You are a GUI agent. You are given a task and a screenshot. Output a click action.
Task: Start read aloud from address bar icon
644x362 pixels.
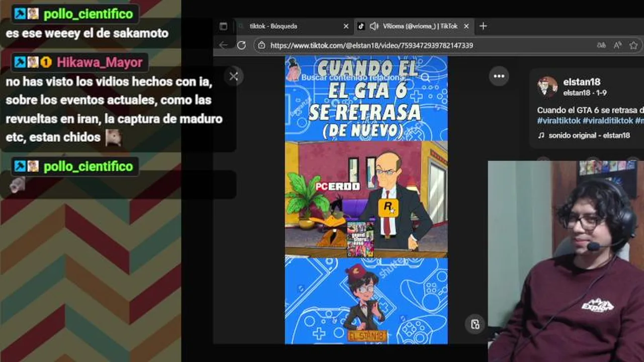point(617,45)
